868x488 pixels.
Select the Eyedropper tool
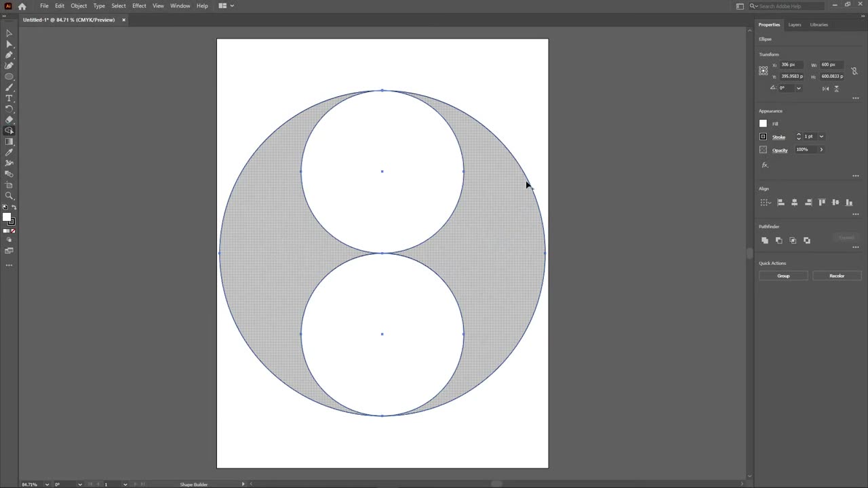[9, 152]
